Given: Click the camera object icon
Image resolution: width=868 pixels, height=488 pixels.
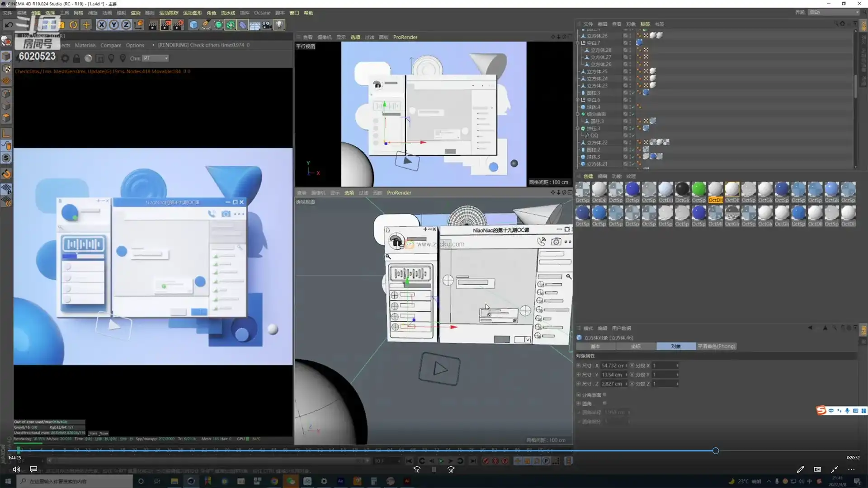Looking at the screenshot, I should point(267,25).
